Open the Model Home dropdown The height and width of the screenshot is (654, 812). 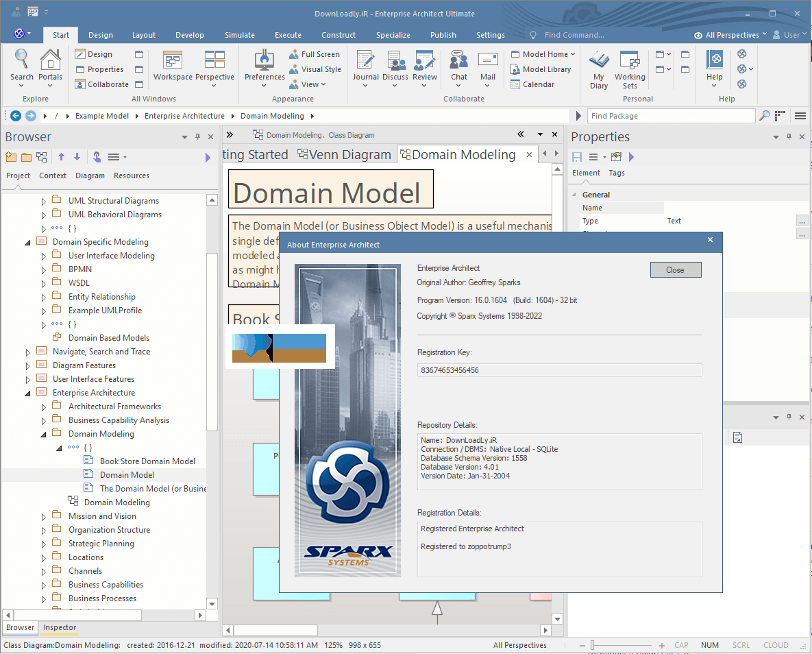coord(543,54)
